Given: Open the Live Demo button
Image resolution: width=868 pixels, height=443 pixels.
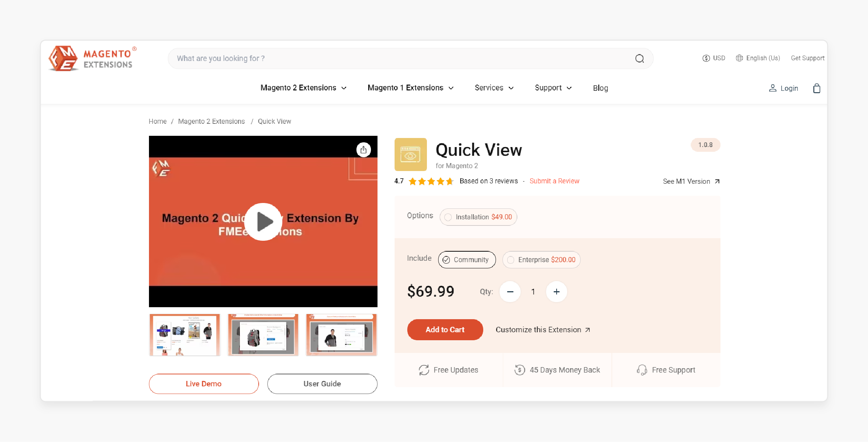Looking at the screenshot, I should pyautogui.click(x=204, y=384).
